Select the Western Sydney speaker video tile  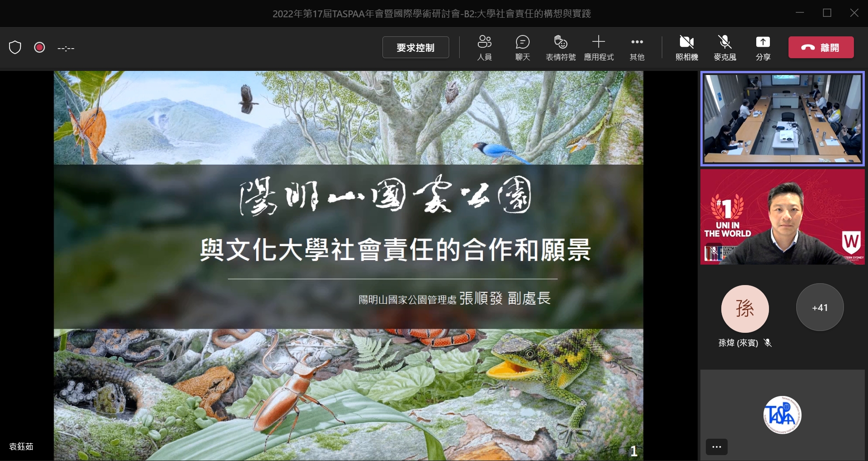point(782,217)
